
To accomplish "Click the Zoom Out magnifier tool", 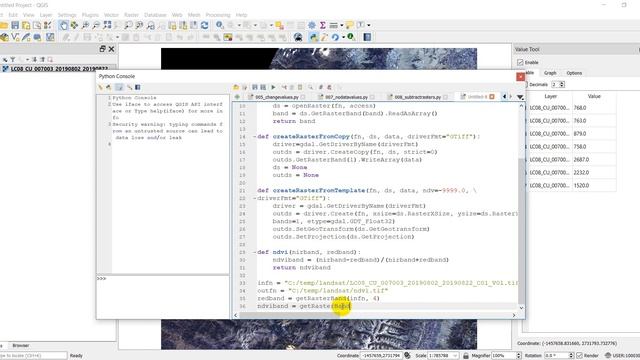I will (x=96, y=25).
